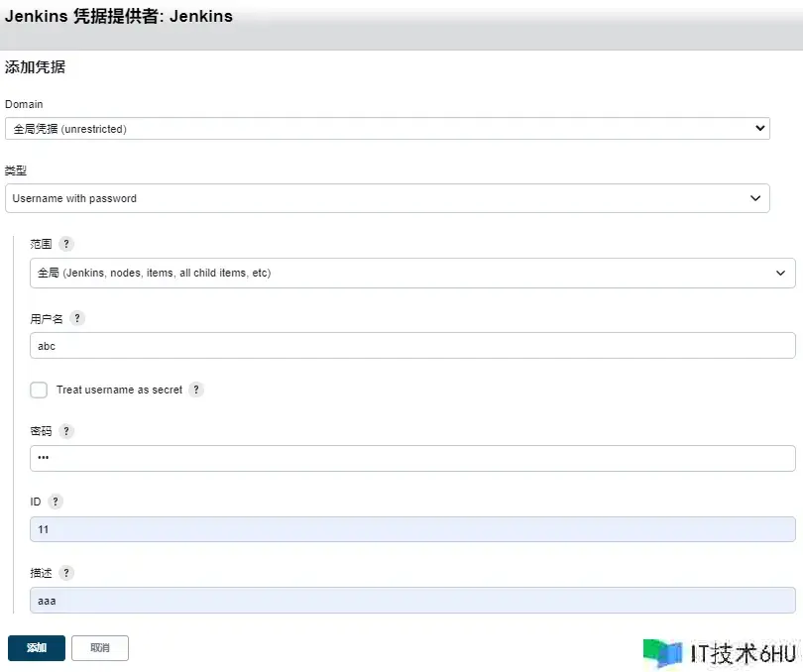This screenshot has height=672, width=803.
Task: Open the Domain dropdown showing 全局凭据 (unrestricted)
Action: coord(387,129)
